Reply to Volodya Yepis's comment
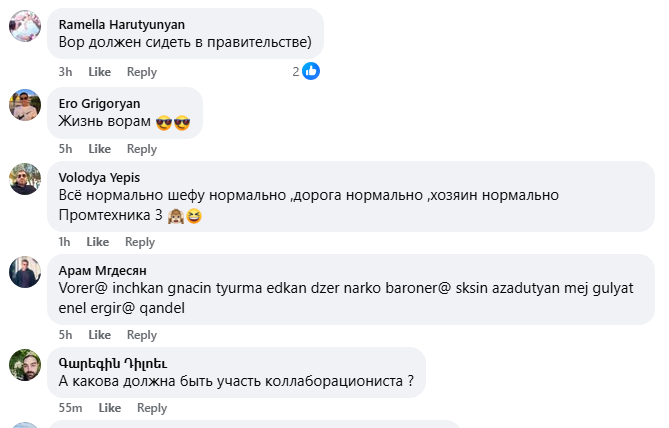The width and height of the screenshot is (669, 428). point(140,242)
